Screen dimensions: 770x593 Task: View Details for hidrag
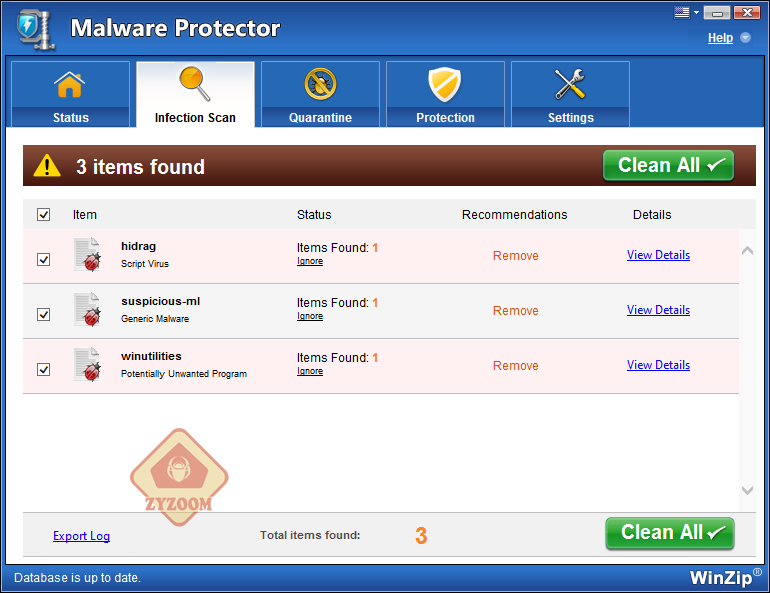point(658,255)
